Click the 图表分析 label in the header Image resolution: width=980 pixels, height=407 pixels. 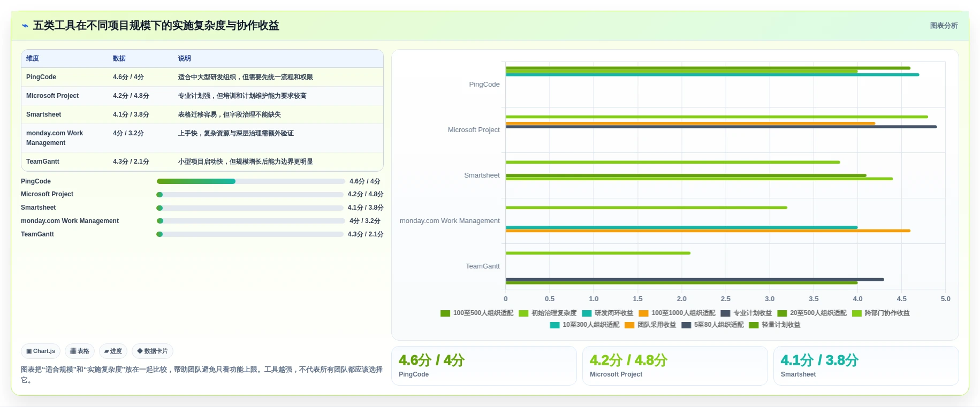(944, 26)
